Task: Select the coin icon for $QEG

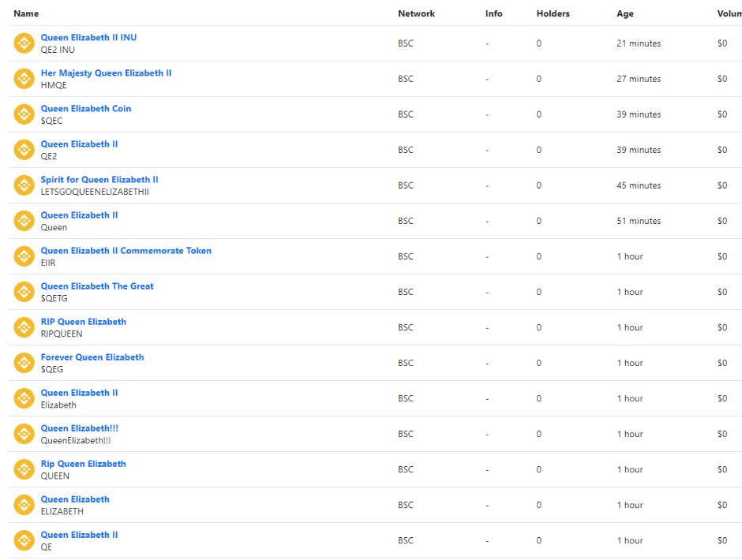Action: click(24, 363)
